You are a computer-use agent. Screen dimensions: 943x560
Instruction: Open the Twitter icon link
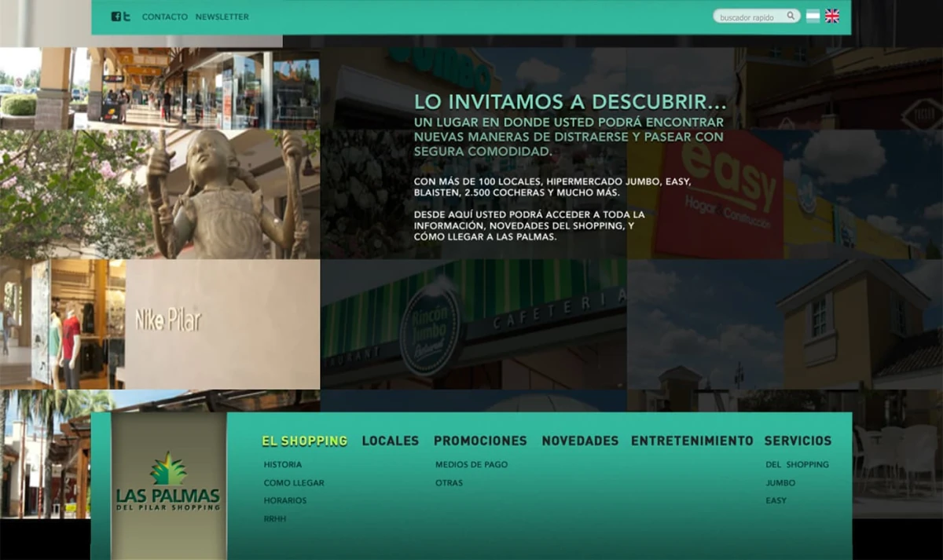point(126,16)
